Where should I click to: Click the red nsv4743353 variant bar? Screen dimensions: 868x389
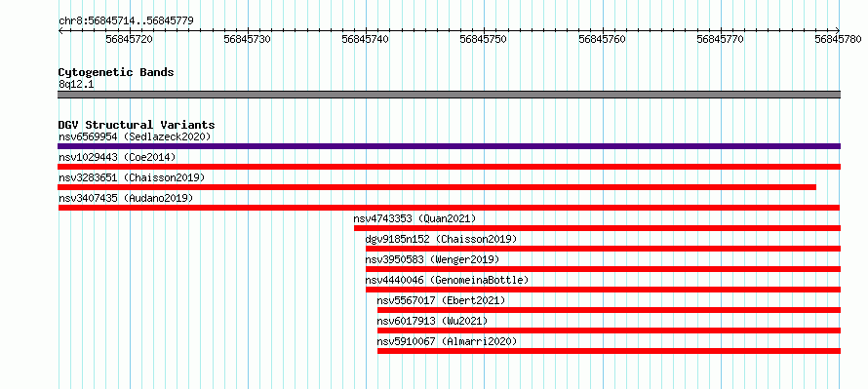coord(597,228)
